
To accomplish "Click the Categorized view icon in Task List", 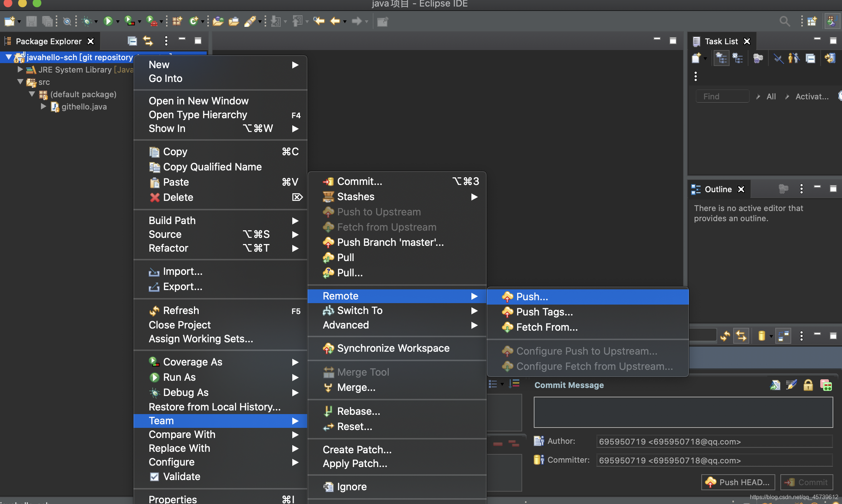I will point(721,58).
